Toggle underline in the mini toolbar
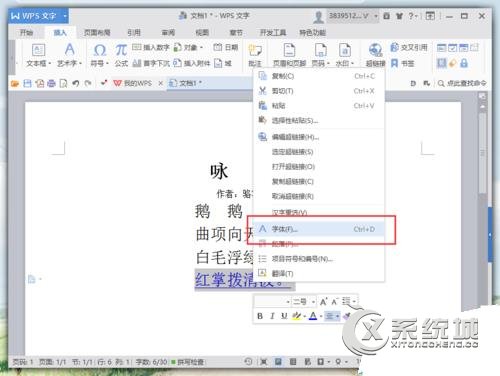This screenshot has height=376, width=500. [x=284, y=316]
